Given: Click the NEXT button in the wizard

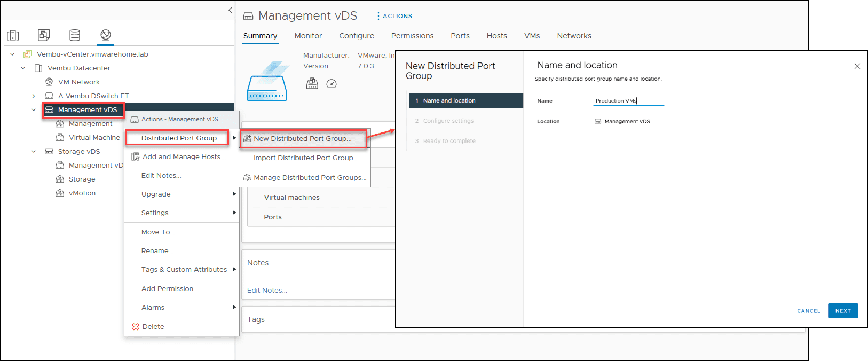Looking at the screenshot, I should point(843,311).
